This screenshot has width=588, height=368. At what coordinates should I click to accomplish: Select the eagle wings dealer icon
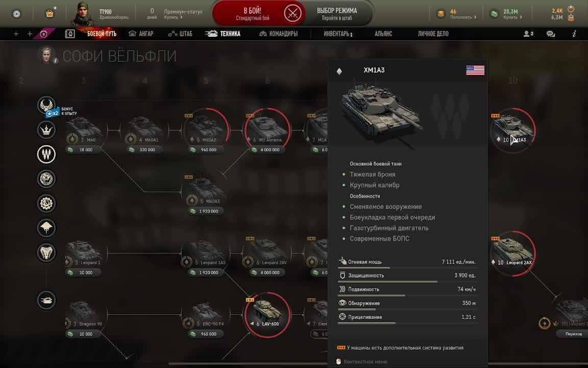pyautogui.click(x=46, y=105)
